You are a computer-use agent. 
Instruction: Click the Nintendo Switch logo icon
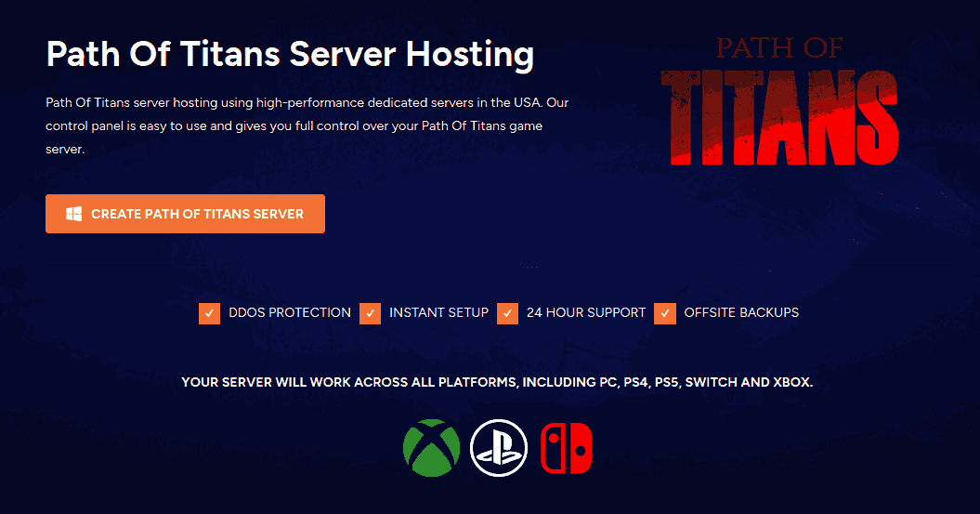pyautogui.click(x=566, y=447)
